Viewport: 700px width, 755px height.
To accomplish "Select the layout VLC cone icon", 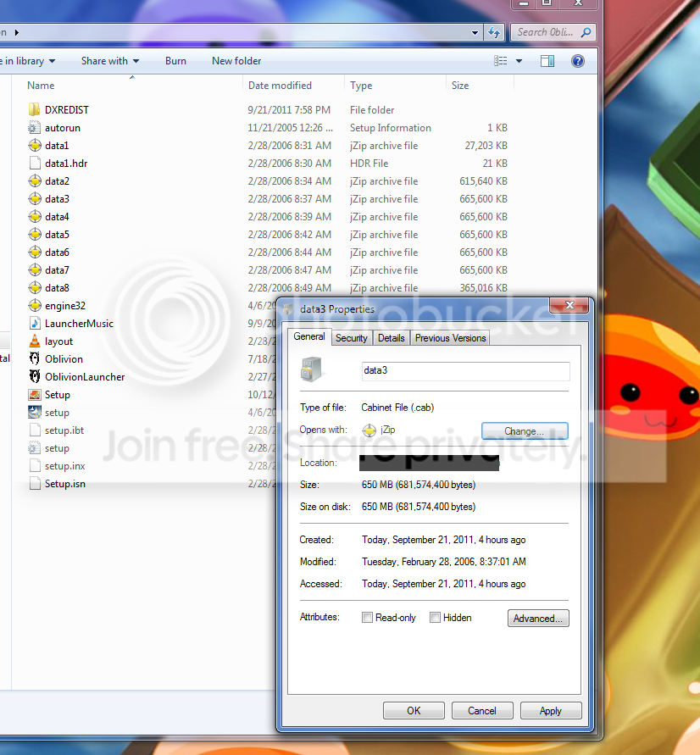I will coord(34,341).
